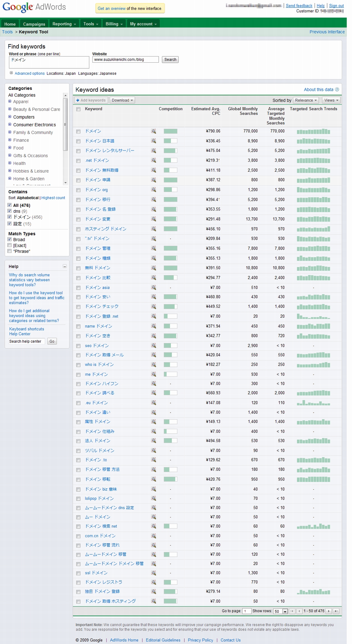The image size is (352, 644).
Task: Open magnifier icon for ドメイン 日本語 row
Action: click(154, 141)
